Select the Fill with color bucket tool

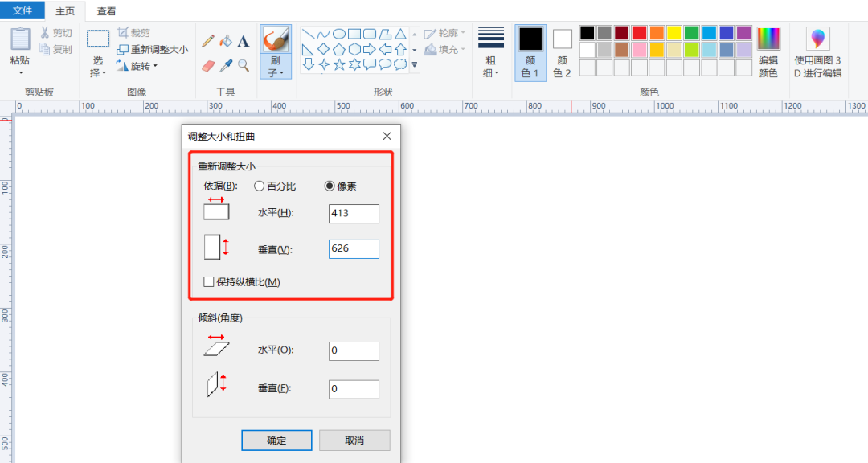point(225,40)
